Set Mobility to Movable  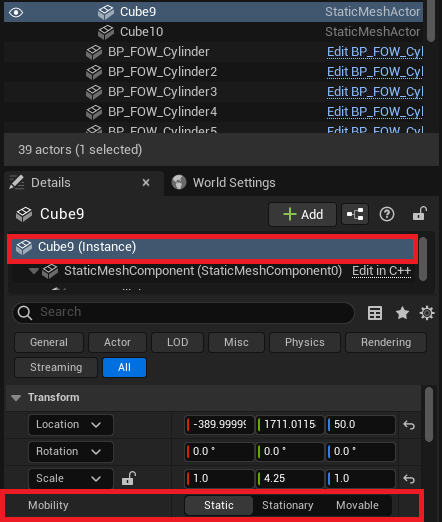tap(357, 505)
